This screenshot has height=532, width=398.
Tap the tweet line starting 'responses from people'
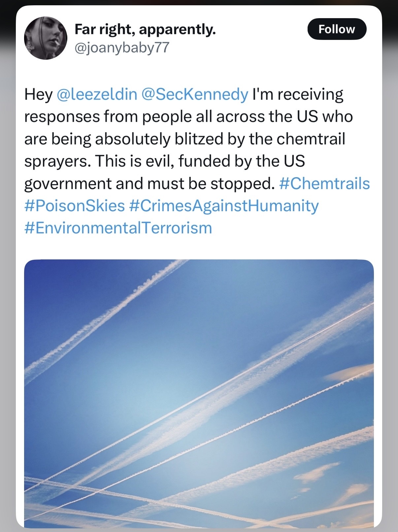coord(188,117)
